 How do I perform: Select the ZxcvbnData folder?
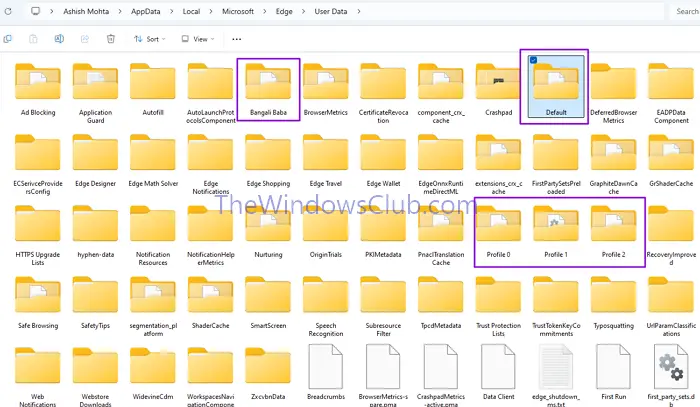268,374
